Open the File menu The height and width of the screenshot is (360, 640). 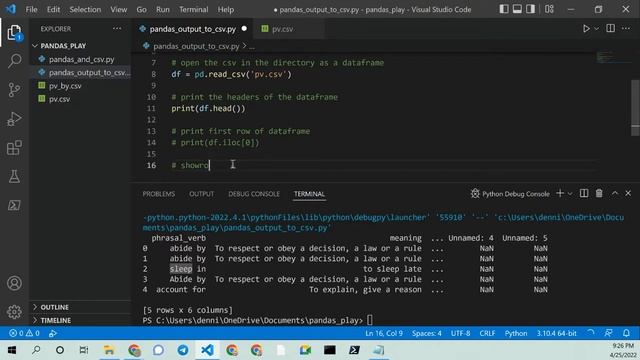[x=31, y=9]
